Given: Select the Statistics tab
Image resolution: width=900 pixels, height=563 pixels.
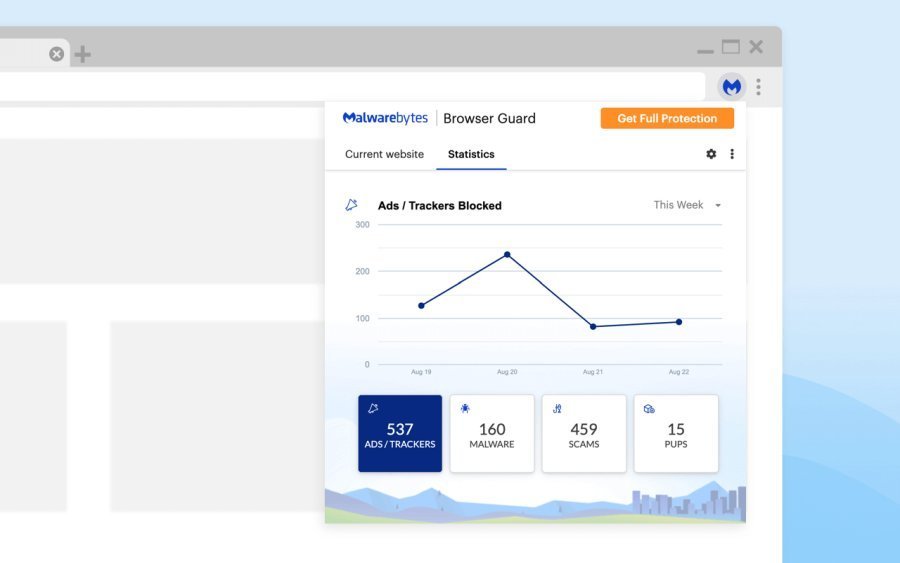Looking at the screenshot, I should tap(471, 154).
